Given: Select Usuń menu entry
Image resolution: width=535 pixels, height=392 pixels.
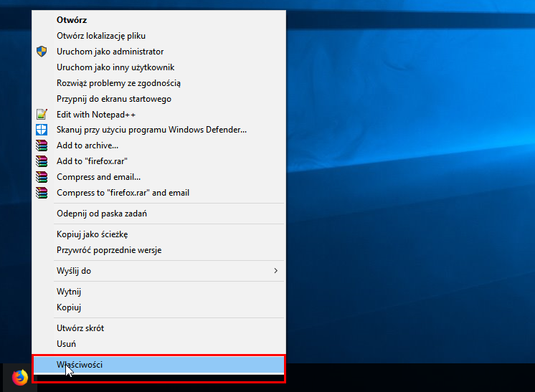Looking at the screenshot, I should pyautogui.click(x=158, y=343).
